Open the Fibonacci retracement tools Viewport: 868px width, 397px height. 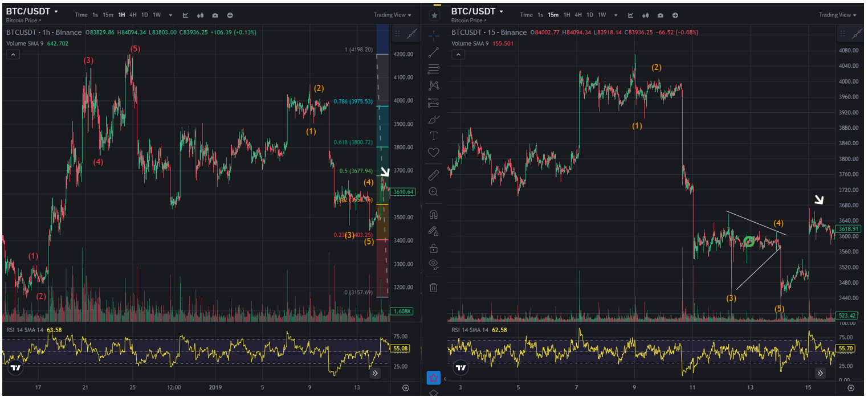434,69
